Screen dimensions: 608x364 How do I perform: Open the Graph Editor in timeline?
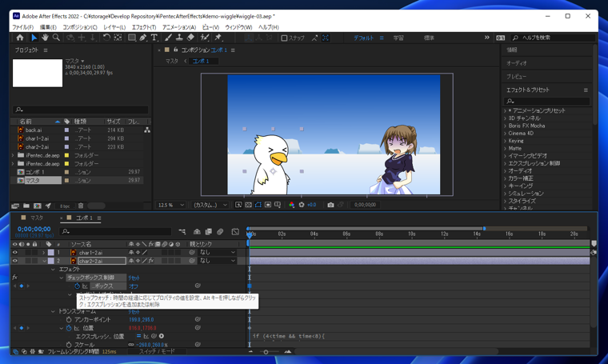tap(235, 231)
